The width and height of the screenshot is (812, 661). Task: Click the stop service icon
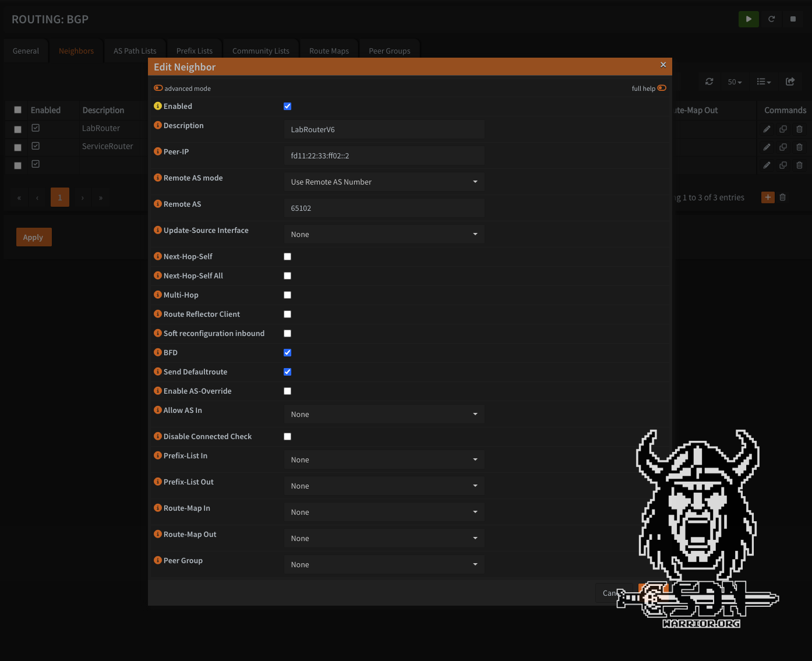(x=793, y=19)
